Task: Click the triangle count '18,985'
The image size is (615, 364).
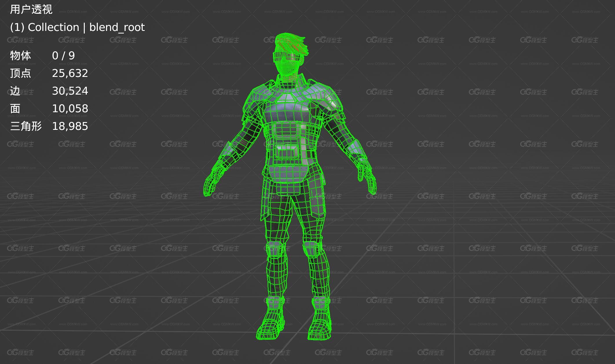Action: [70, 126]
